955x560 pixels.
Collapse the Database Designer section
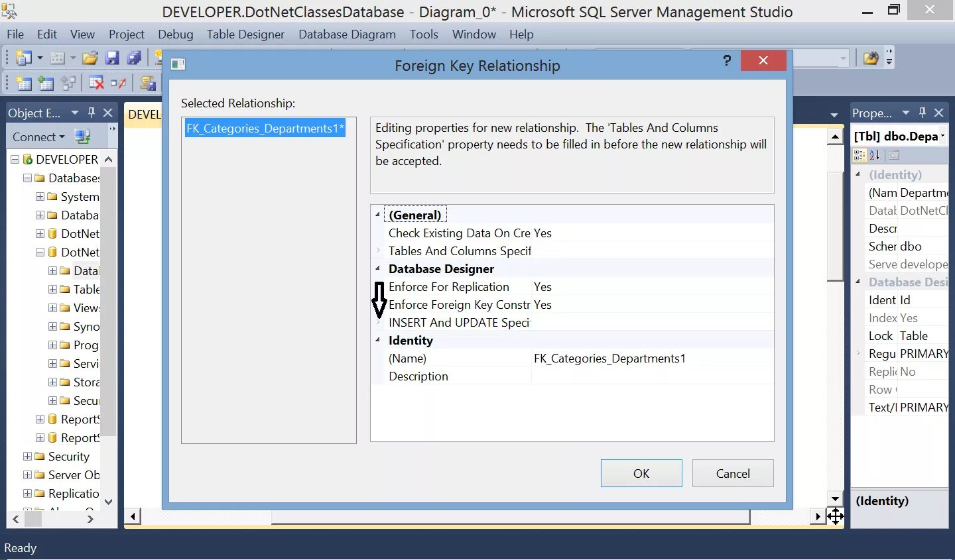378,268
